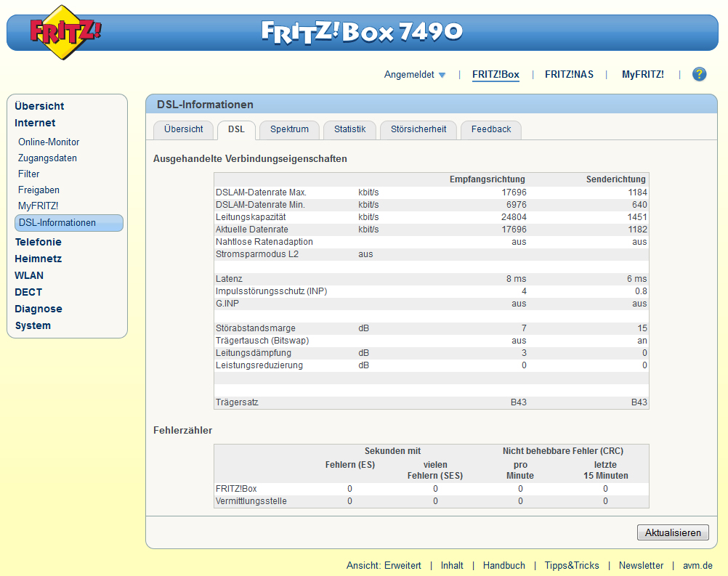Image resolution: width=728 pixels, height=576 pixels.
Task: Click the Fehlerzähler section heading
Action: [x=182, y=430]
